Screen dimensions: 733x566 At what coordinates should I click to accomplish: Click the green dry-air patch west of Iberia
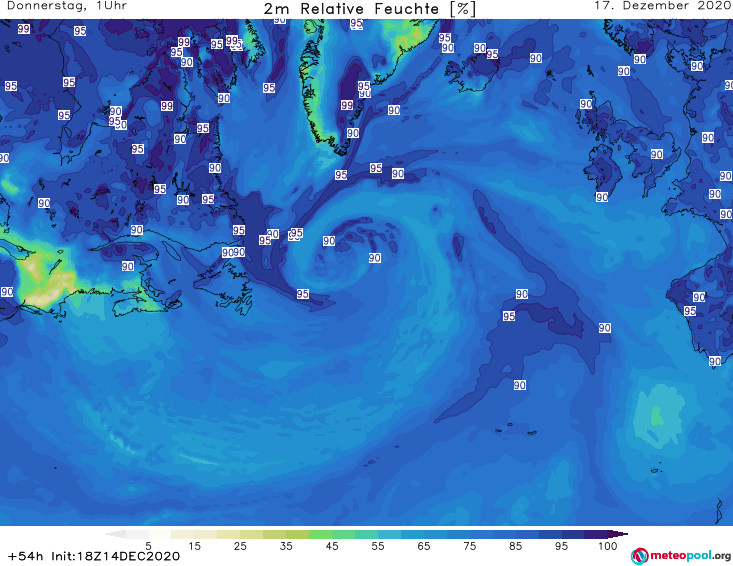pyautogui.click(x=657, y=415)
